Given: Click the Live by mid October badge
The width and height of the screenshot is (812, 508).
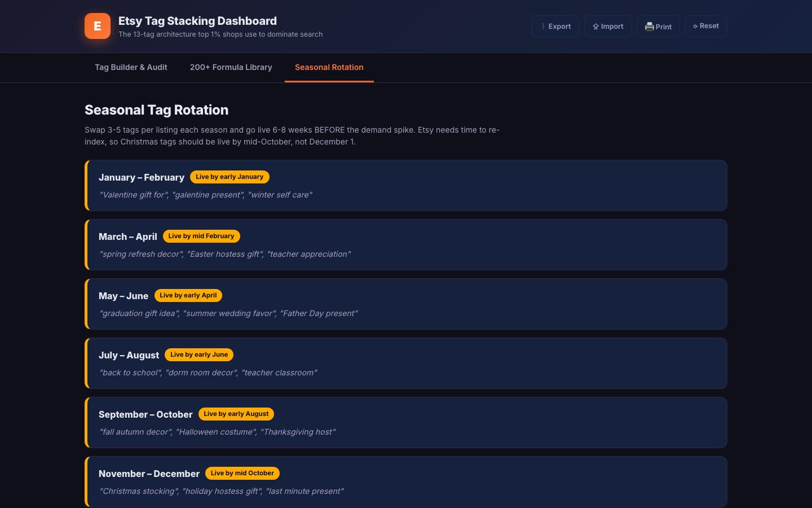Looking at the screenshot, I should click(242, 473).
